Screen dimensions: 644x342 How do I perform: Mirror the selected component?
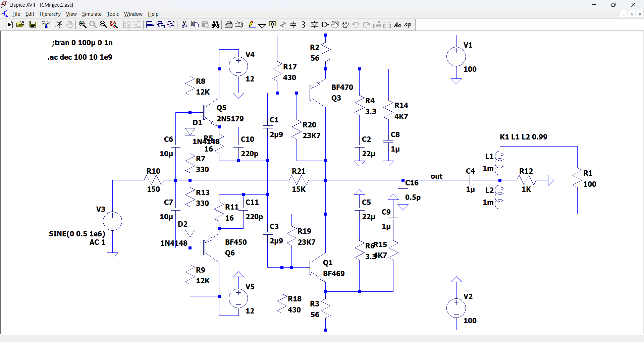coord(387,24)
